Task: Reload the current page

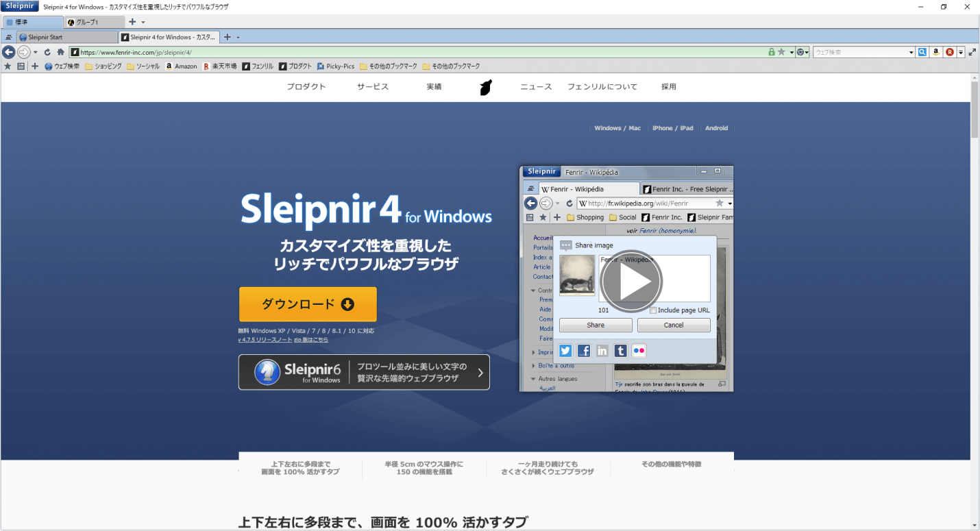Action: pyautogui.click(x=47, y=52)
